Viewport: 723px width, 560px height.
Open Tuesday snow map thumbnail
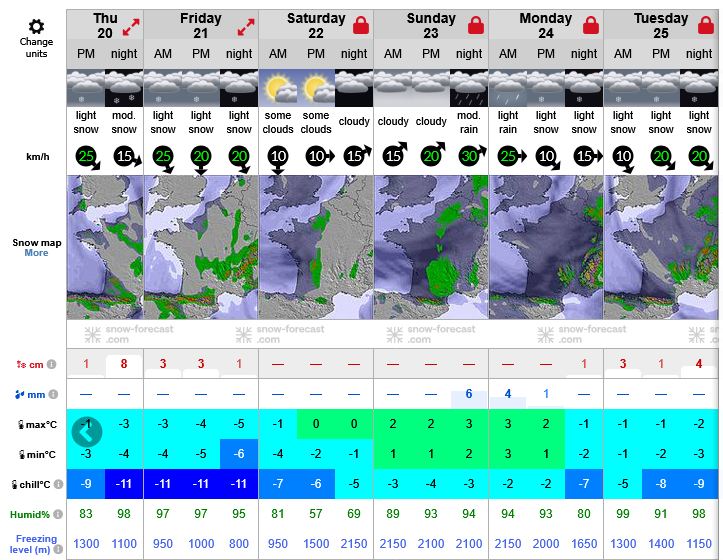(661, 247)
